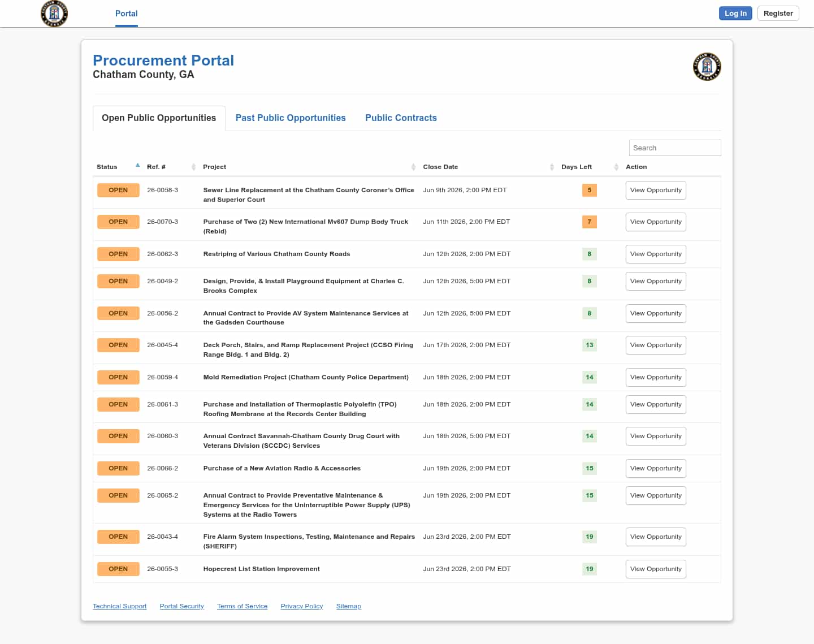Sort the table by the Project column
This screenshot has width=814, height=644.
pyautogui.click(x=309, y=167)
